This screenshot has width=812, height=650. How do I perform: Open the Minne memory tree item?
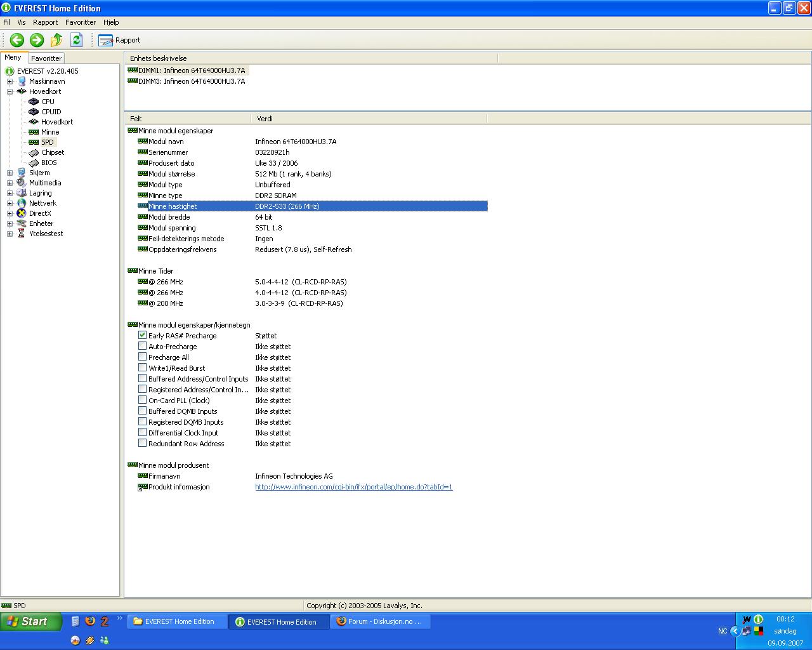[50, 132]
